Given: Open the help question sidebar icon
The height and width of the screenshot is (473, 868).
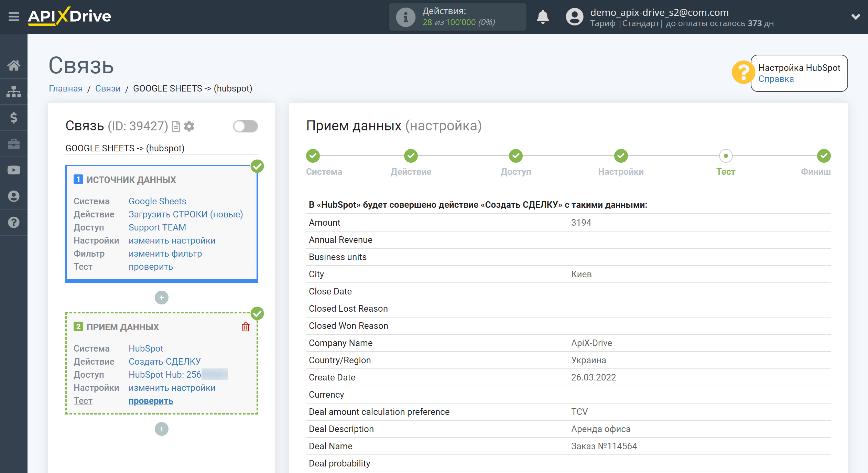Looking at the screenshot, I should coord(14,222).
